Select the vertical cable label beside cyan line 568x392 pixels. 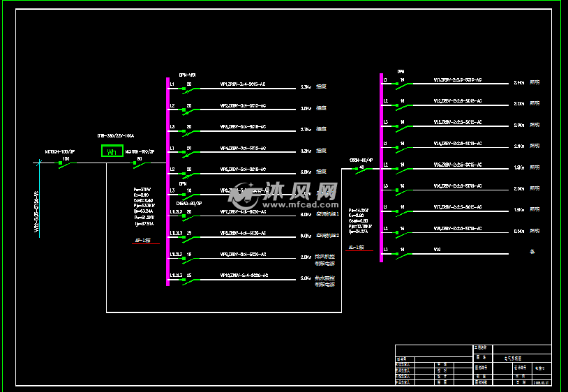pos(36,212)
